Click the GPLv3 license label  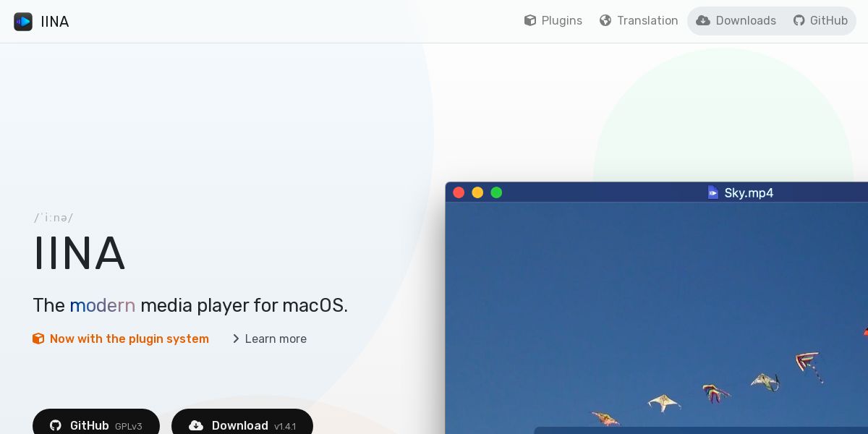point(129,427)
